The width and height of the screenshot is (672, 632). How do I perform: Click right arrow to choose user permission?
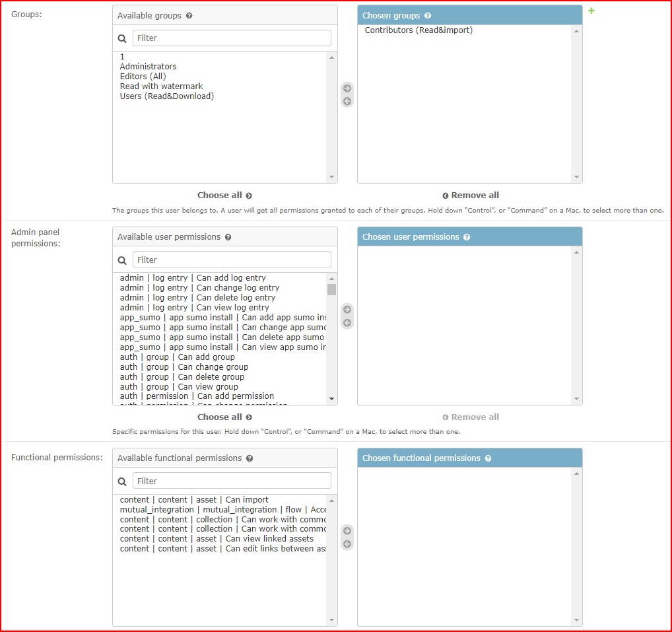pos(347,310)
